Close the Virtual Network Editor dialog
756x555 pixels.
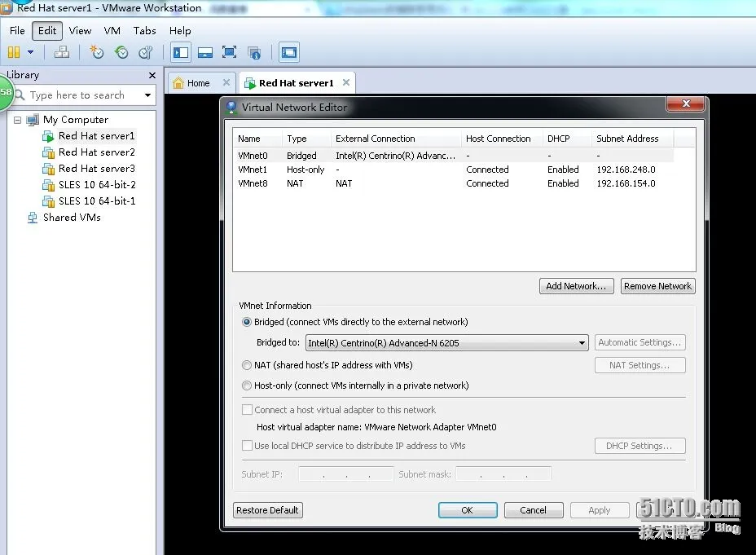[x=687, y=104]
